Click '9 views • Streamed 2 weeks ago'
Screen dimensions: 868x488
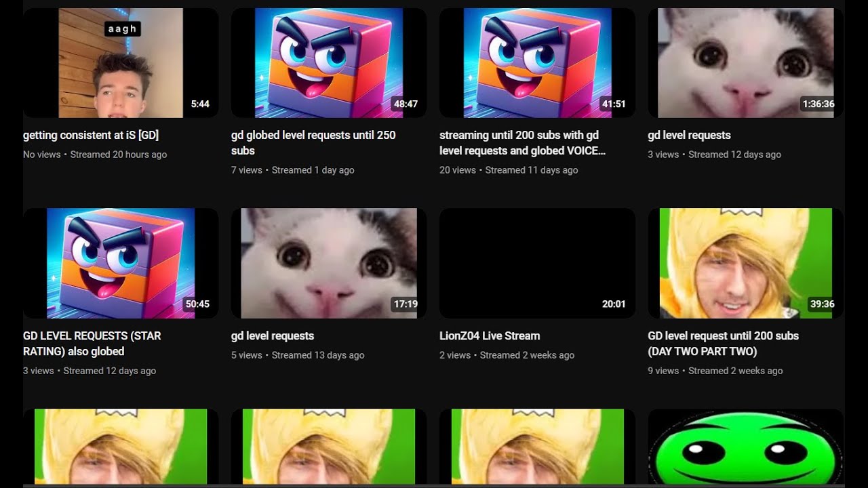(x=715, y=371)
